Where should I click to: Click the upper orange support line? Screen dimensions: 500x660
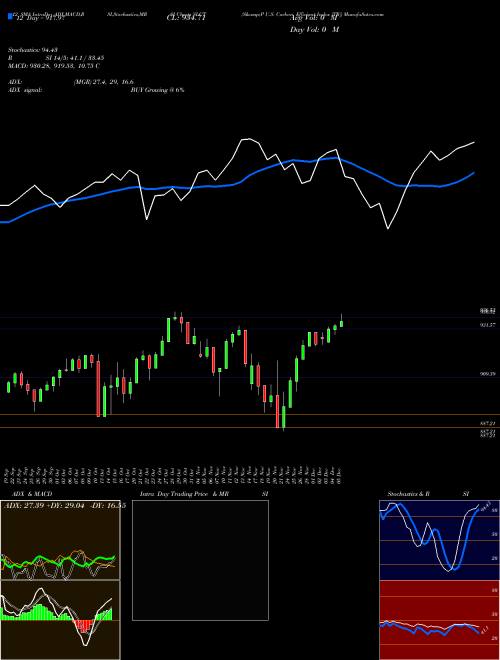point(250,415)
